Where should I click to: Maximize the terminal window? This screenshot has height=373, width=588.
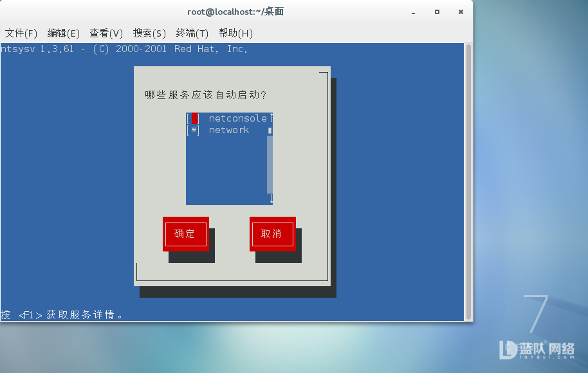coord(437,12)
